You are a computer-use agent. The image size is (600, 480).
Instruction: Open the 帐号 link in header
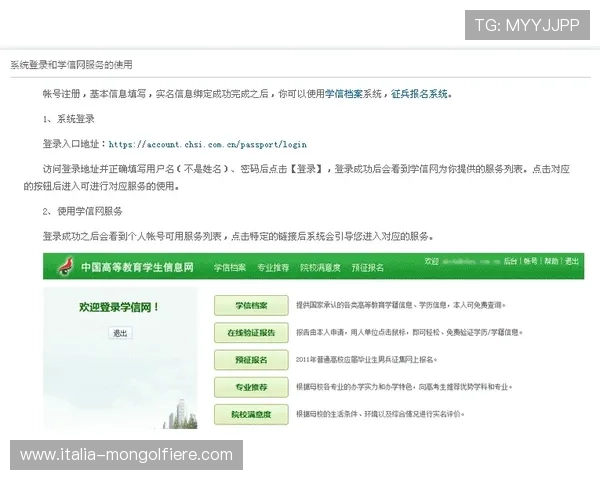pos(530,261)
